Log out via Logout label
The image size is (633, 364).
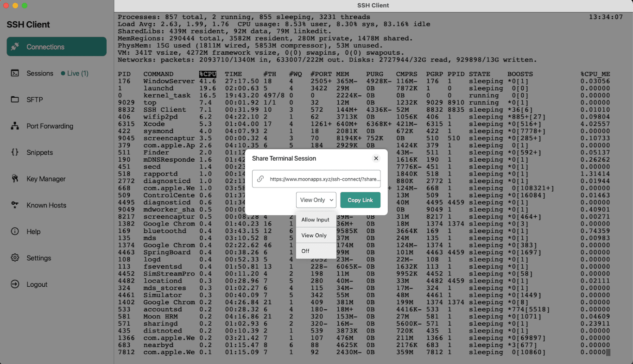[x=37, y=284]
